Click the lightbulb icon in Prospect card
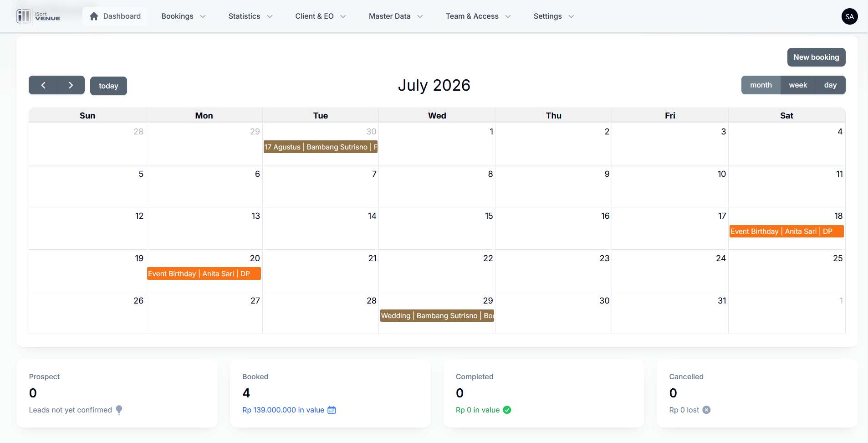The width and height of the screenshot is (868, 443). coord(119,410)
